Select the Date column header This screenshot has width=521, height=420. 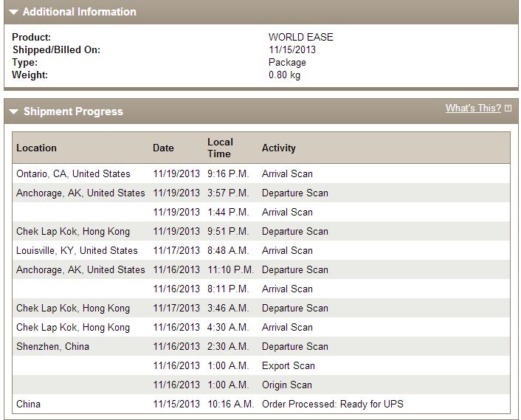(163, 148)
